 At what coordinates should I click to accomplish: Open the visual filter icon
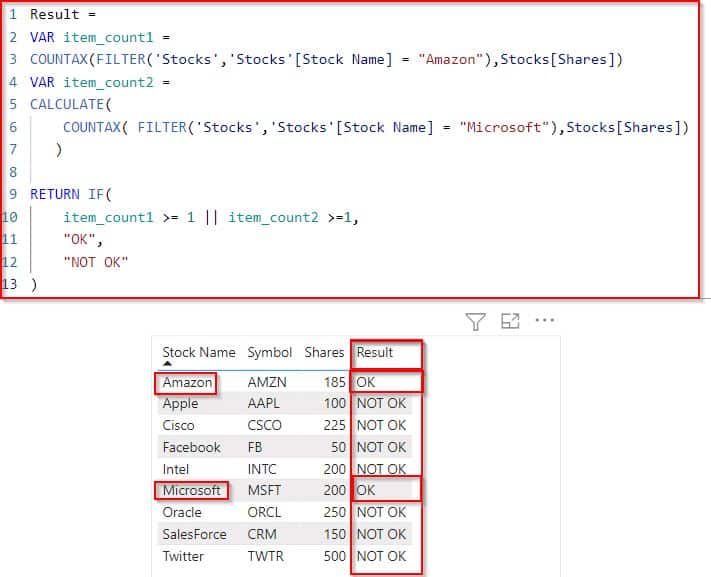(475, 322)
